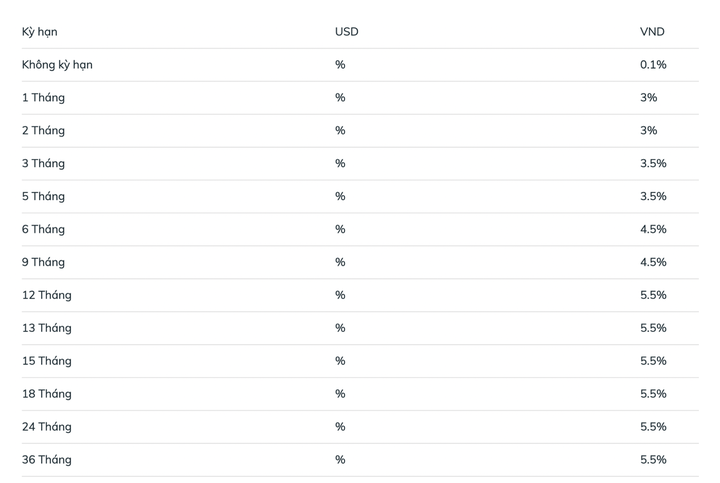Select the '36 Tháng' term label

47,460
